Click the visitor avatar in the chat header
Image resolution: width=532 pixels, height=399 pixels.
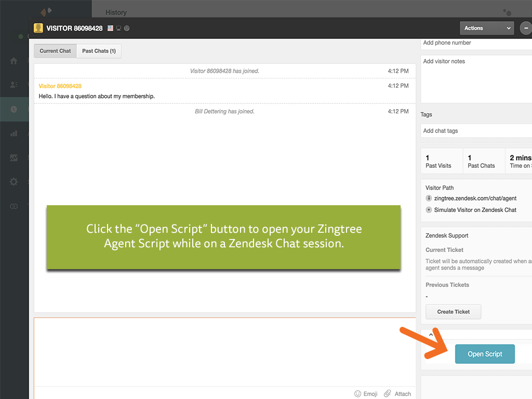click(38, 28)
